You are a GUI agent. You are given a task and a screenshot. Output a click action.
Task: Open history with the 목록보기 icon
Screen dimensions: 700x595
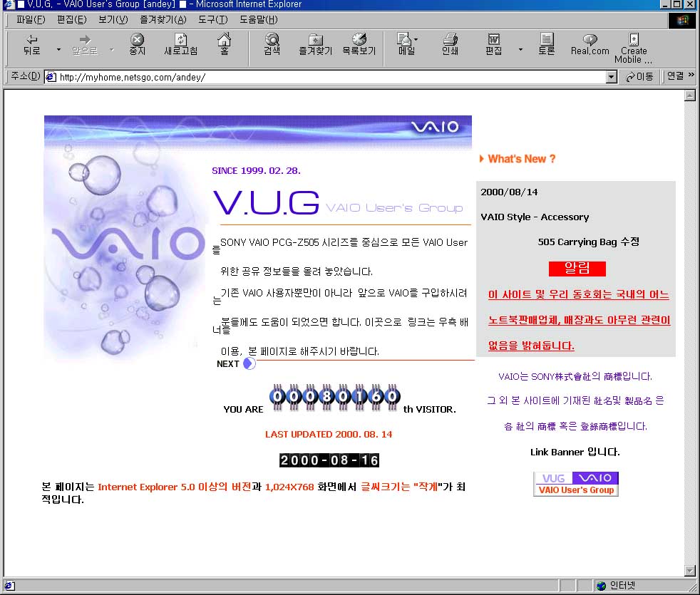[359, 44]
